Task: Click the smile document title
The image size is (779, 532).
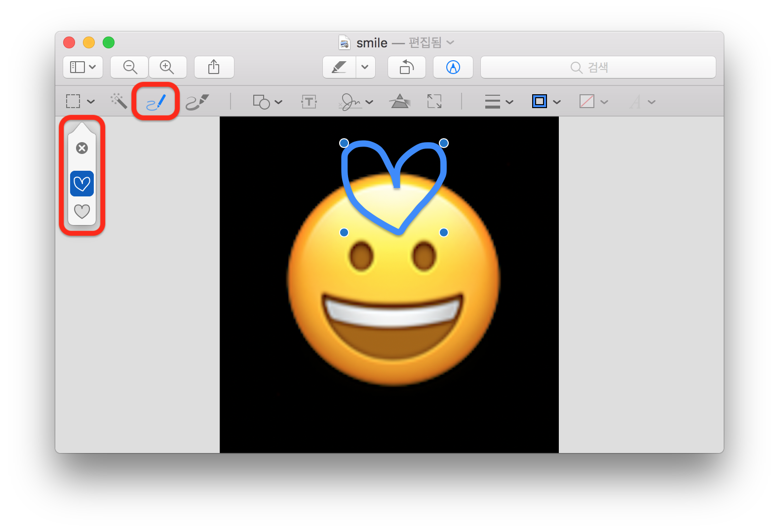Action: pos(372,43)
